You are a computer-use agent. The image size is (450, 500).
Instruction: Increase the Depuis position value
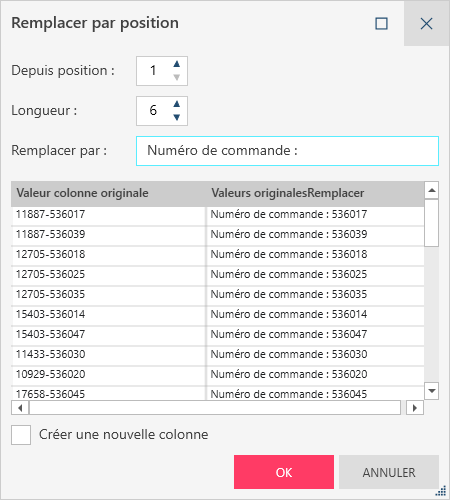click(177, 64)
